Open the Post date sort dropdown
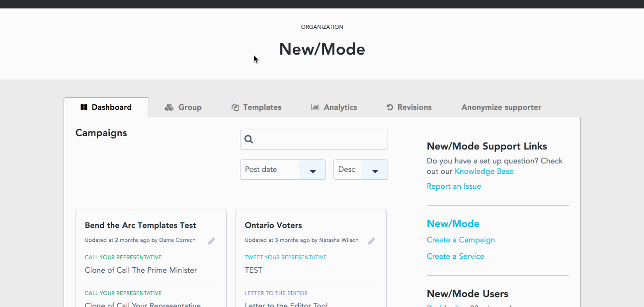 tap(283, 170)
